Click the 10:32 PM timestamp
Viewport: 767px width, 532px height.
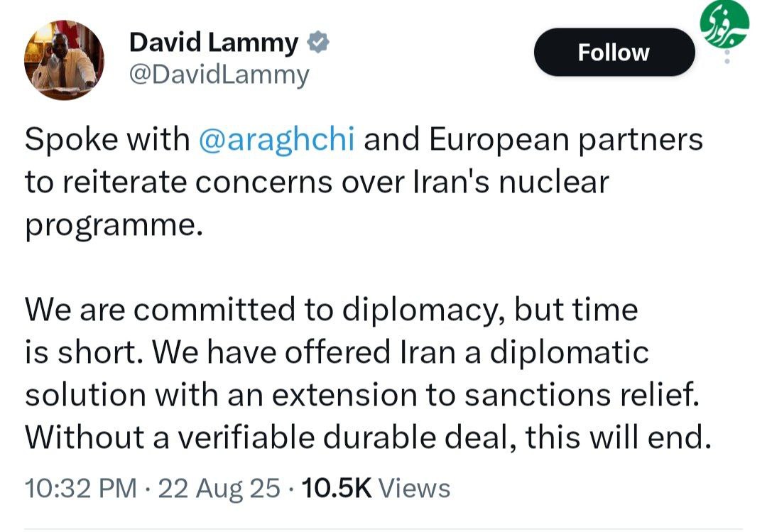point(81,489)
